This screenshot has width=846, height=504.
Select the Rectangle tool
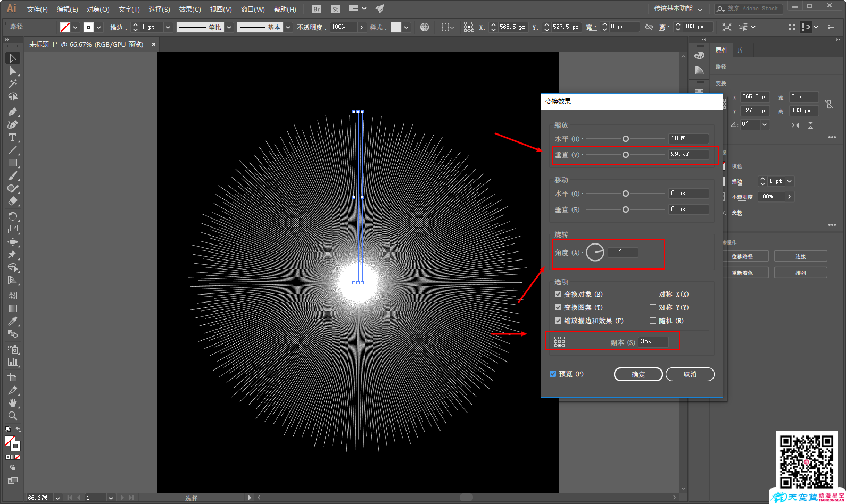(x=13, y=163)
